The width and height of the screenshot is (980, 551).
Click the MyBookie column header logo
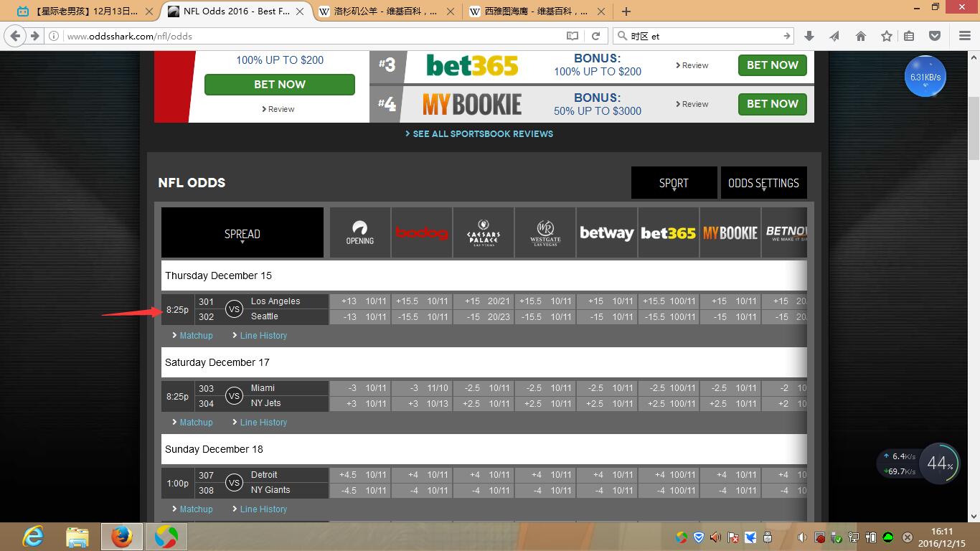pyautogui.click(x=730, y=233)
